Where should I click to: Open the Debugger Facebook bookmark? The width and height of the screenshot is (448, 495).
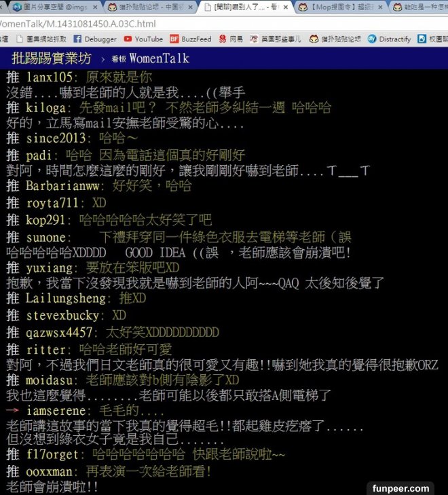tap(96, 39)
